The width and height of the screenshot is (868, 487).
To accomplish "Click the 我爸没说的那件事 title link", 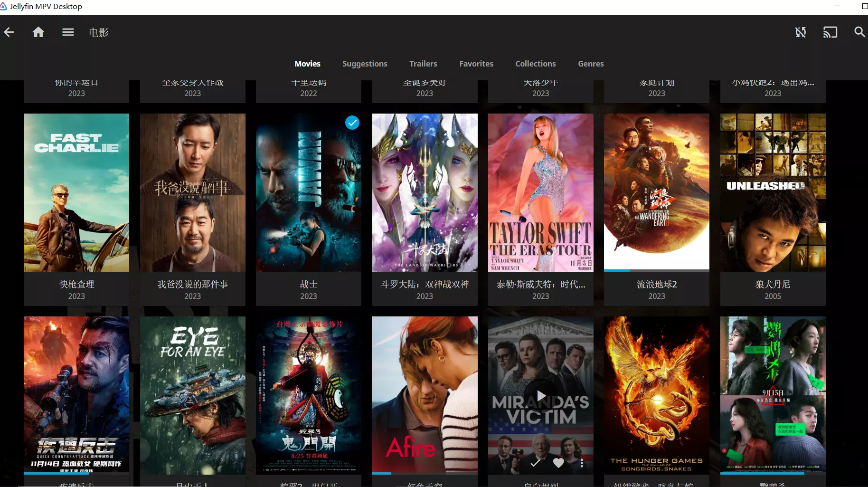I will (192, 284).
